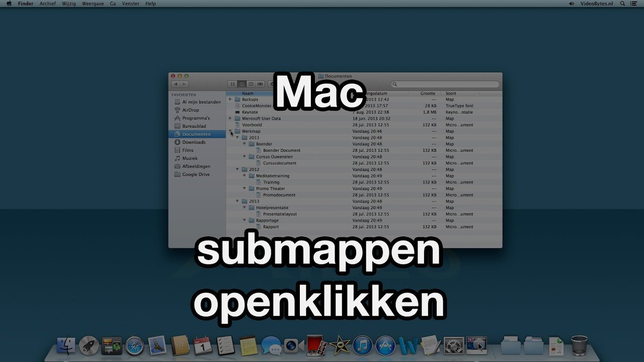Collapse the Boender folder triangle
Screen dimensions: 644x362
coord(245,144)
